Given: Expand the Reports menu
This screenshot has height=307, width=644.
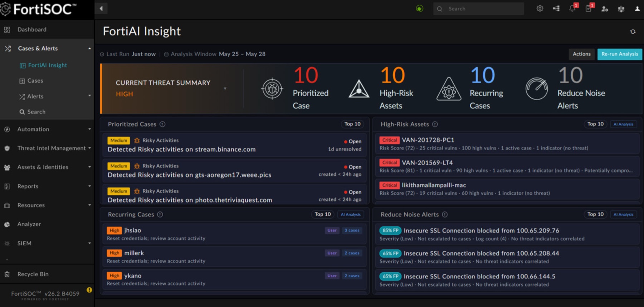Looking at the screenshot, I should point(89,186).
